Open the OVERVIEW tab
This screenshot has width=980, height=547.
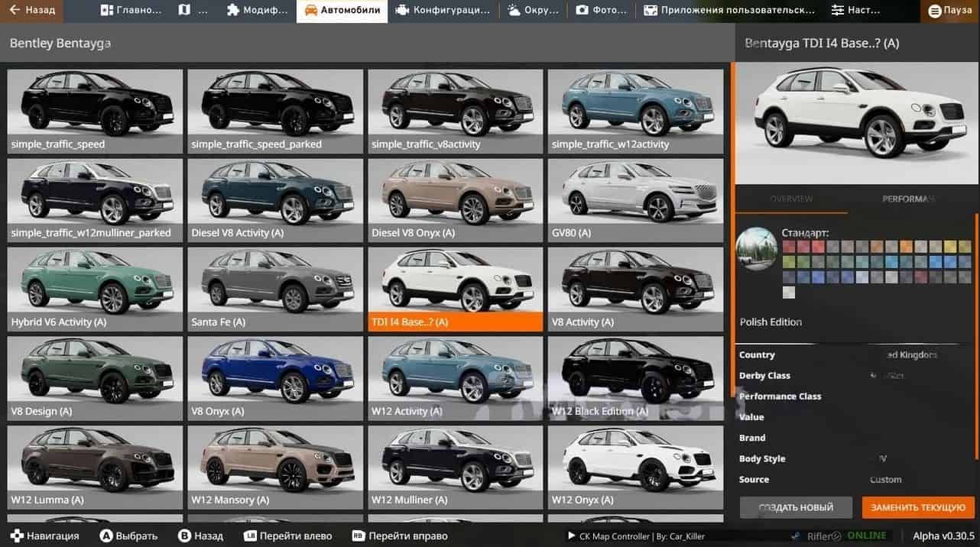(791, 199)
